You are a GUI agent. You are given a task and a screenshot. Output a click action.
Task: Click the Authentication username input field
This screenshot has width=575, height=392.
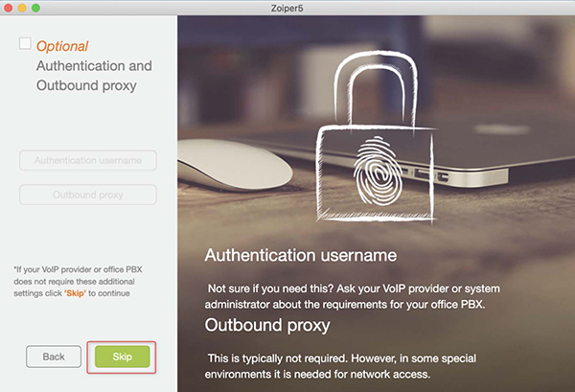pyautogui.click(x=88, y=160)
